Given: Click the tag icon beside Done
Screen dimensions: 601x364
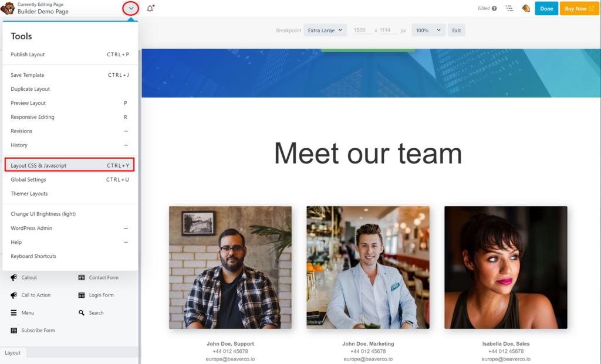Looking at the screenshot, I should click(526, 8).
